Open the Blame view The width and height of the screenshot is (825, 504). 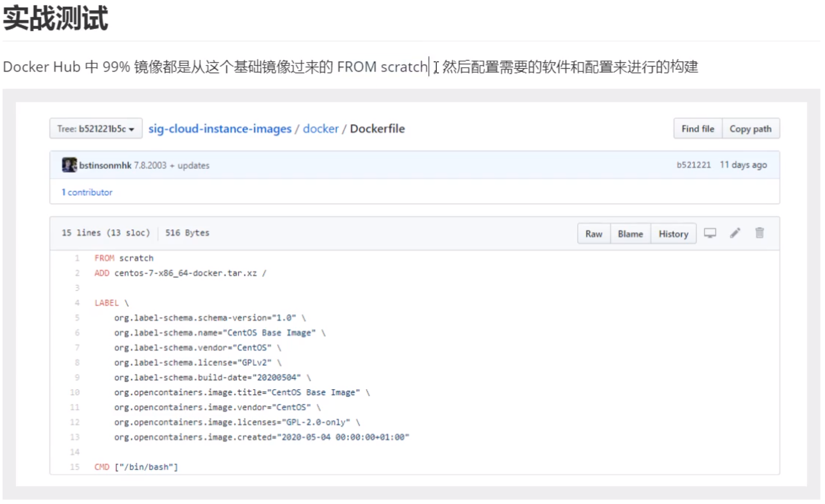[631, 234]
